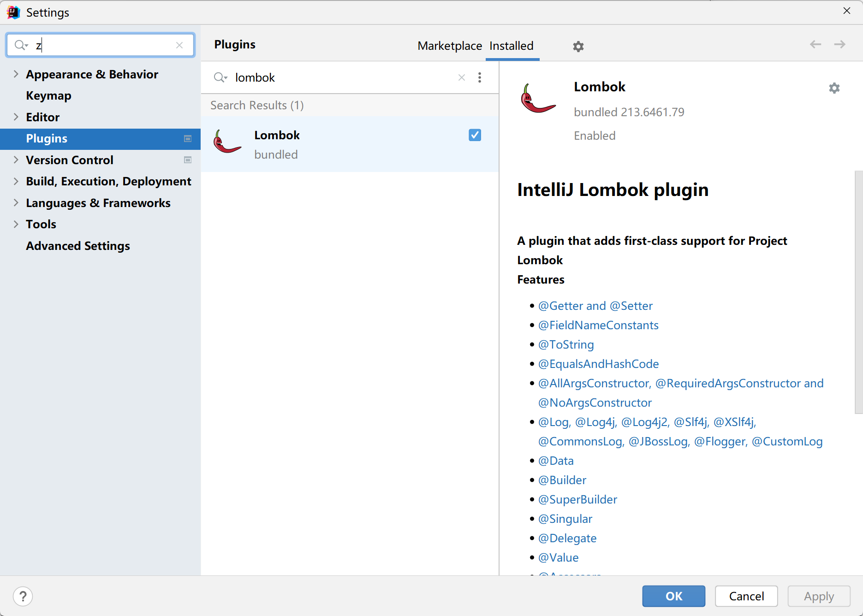Click the Cancel button
The image size is (863, 616).
[746, 596]
